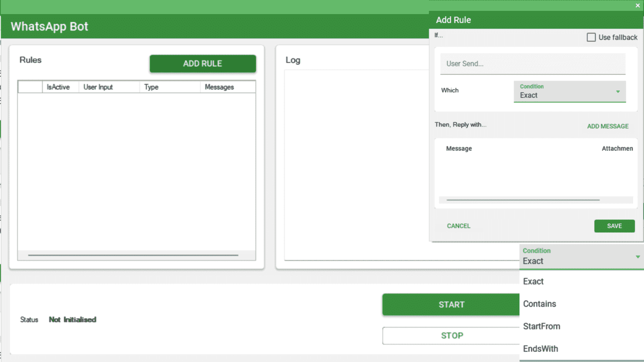
Task: Click the Message list horizontal scrollbar
Action: [x=523, y=200]
